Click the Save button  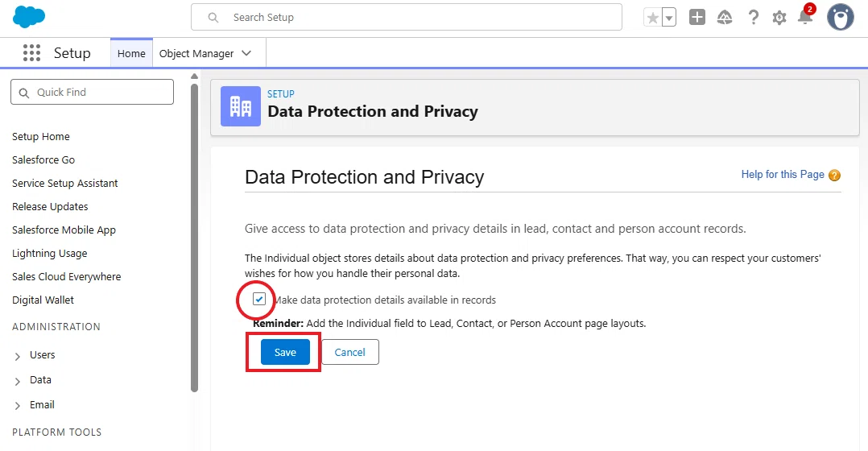click(x=285, y=352)
